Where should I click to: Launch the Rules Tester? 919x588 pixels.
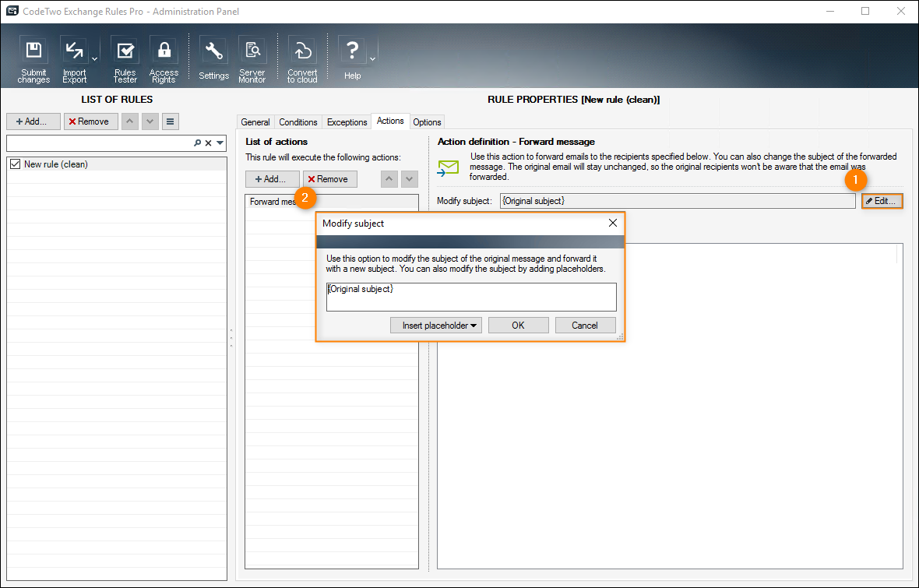tap(125, 60)
